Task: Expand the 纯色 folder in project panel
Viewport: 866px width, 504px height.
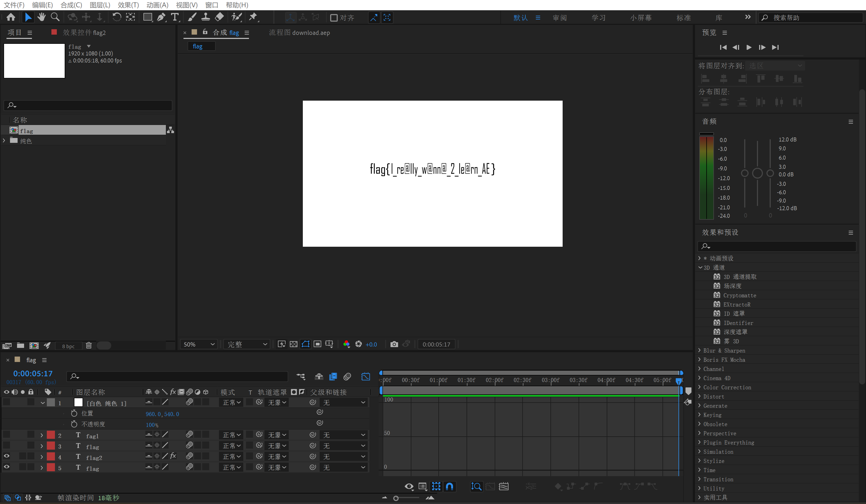Action: pos(4,140)
